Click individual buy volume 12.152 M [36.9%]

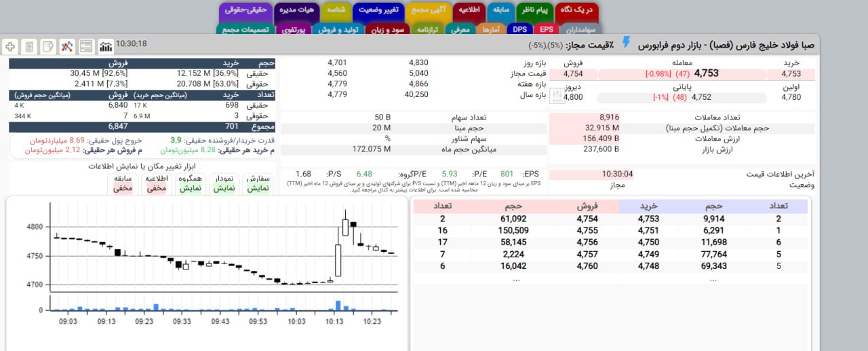pyautogui.click(x=207, y=73)
